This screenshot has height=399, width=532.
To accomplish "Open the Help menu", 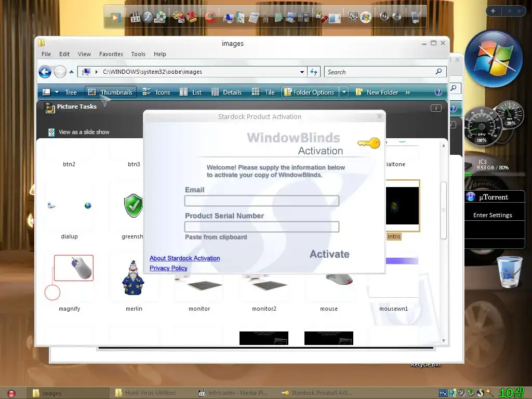I will pyautogui.click(x=160, y=54).
